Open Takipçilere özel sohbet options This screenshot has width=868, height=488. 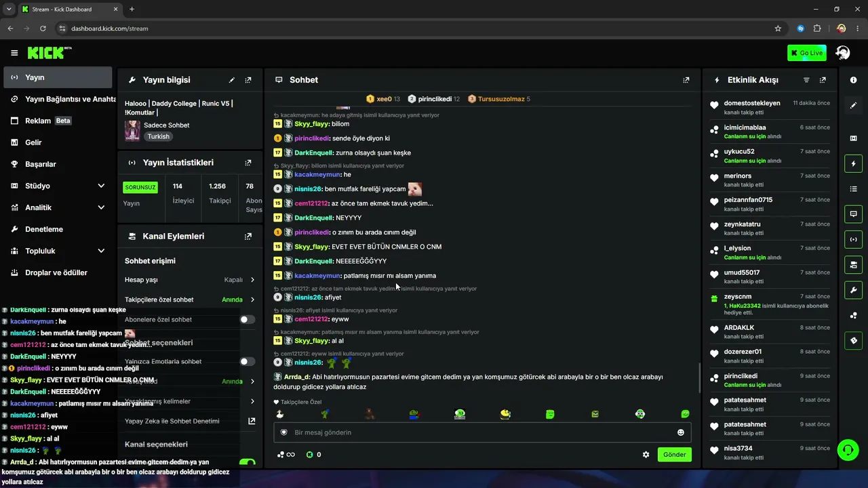tap(190, 300)
